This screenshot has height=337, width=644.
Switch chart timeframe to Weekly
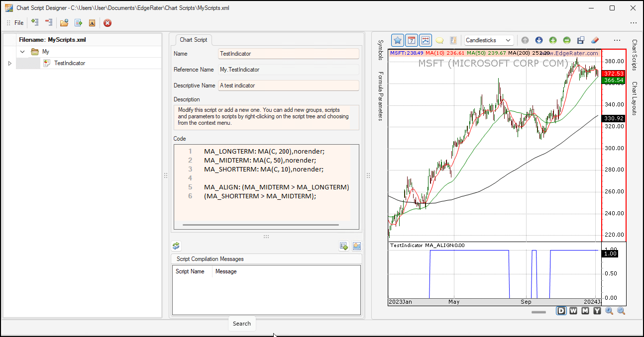coord(573,310)
